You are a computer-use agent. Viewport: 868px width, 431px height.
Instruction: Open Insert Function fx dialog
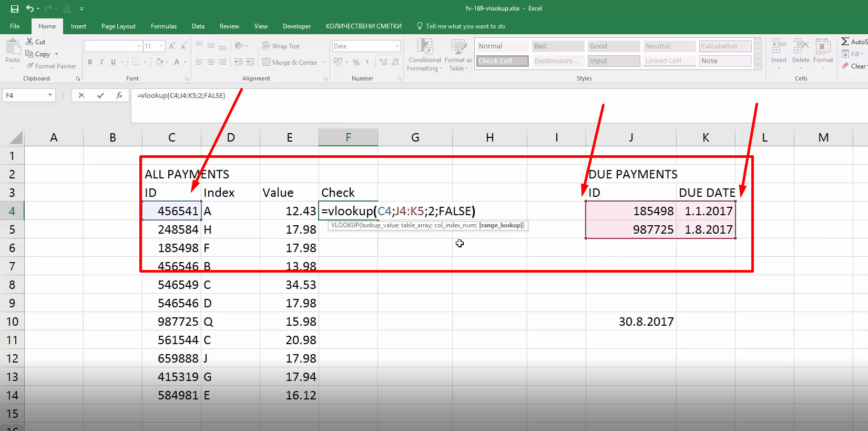tap(119, 95)
